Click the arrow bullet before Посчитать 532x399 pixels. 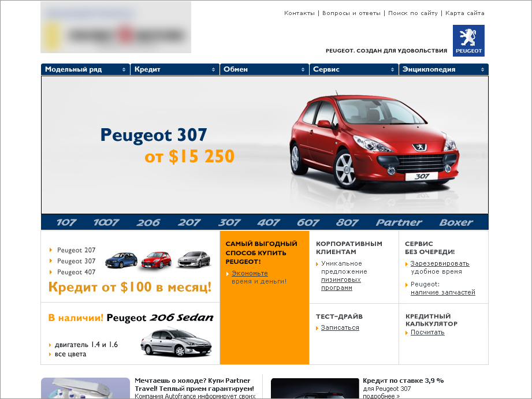[407, 333]
